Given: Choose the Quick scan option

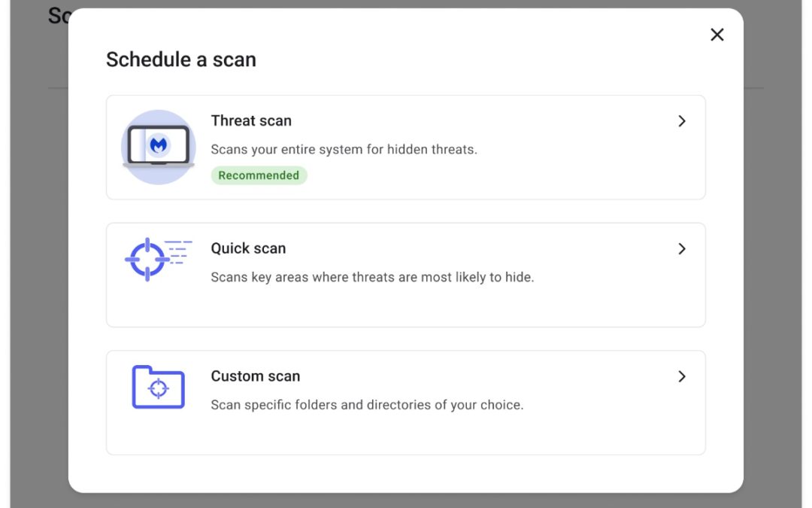Looking at the screenshot, I should point(406,275).
